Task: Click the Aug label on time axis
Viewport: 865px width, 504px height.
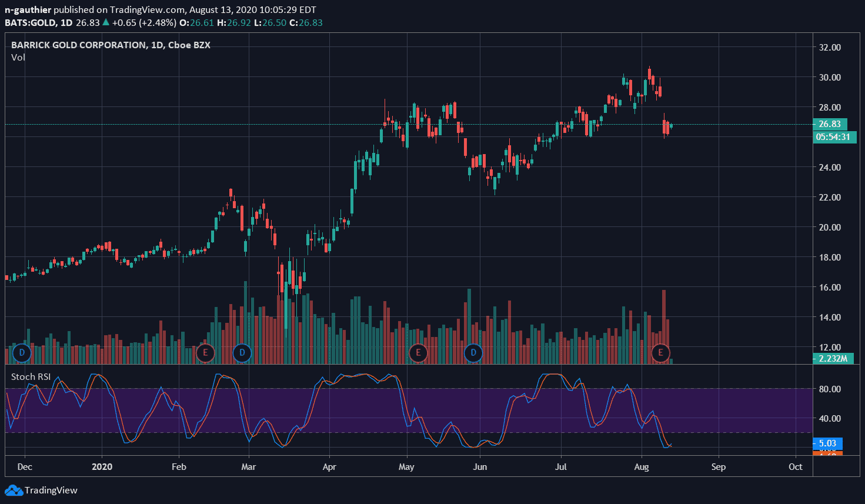Action: (x=642, y=467)
